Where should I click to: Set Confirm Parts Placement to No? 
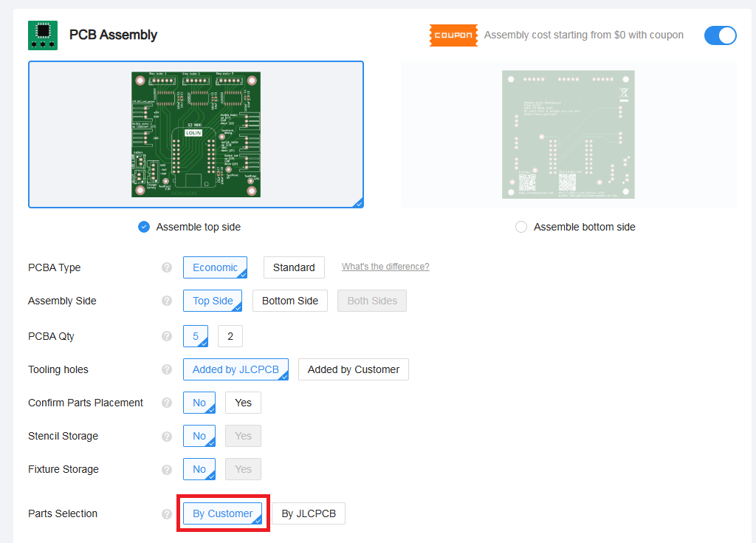[199, 403]
